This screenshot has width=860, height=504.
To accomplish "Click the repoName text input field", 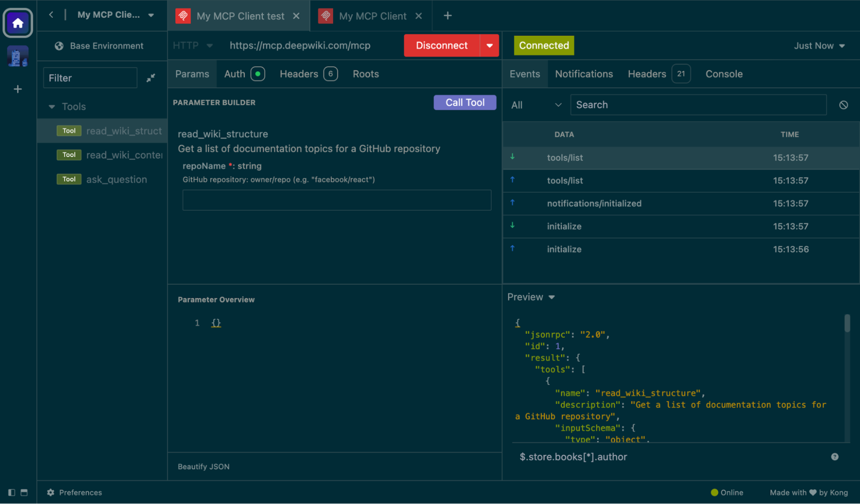I will (x=337, y=200).
